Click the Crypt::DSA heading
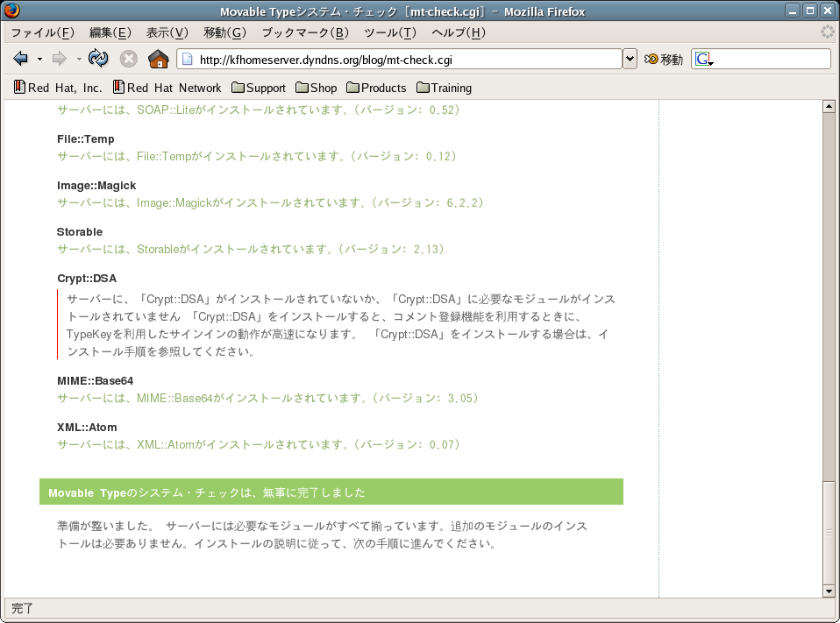Image resolution: width=840 pixels, height=623 pixels. coord(87,279)
